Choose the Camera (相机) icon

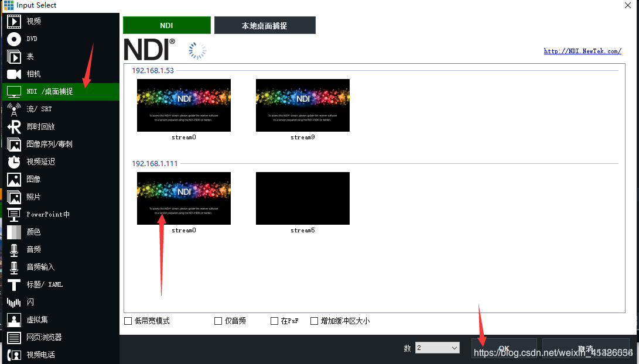coord(14,74)
